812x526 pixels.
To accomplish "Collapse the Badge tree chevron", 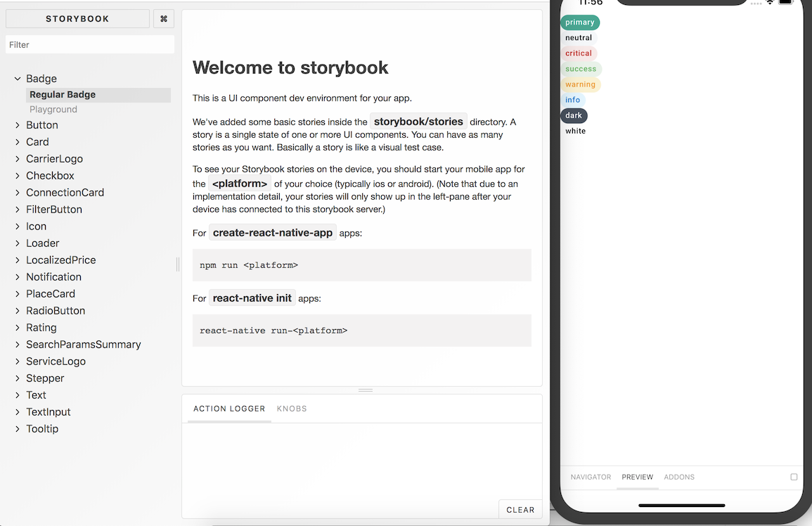I will pyautogui.click(x=18, y=79).
